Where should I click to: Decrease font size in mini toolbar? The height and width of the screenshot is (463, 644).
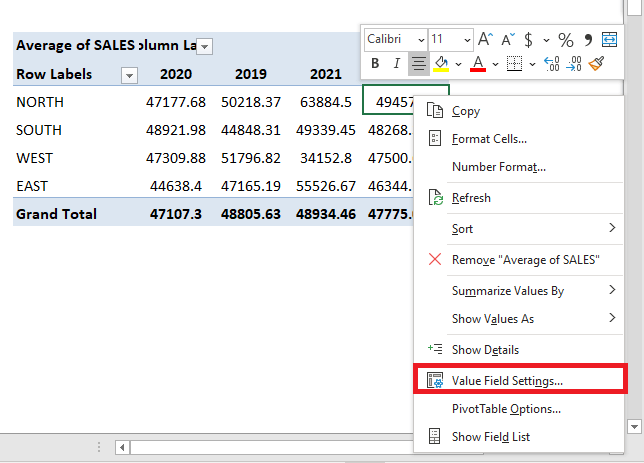point(508,39)
